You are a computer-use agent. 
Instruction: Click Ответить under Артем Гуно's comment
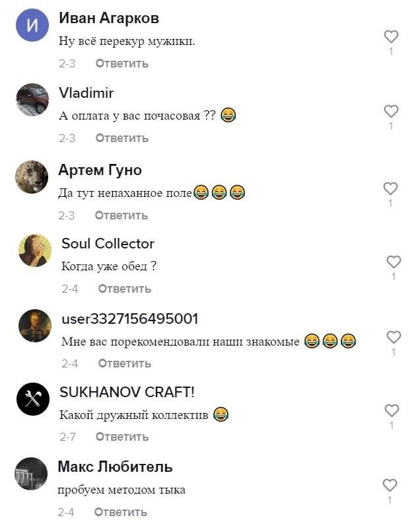[x=121, y=215]
